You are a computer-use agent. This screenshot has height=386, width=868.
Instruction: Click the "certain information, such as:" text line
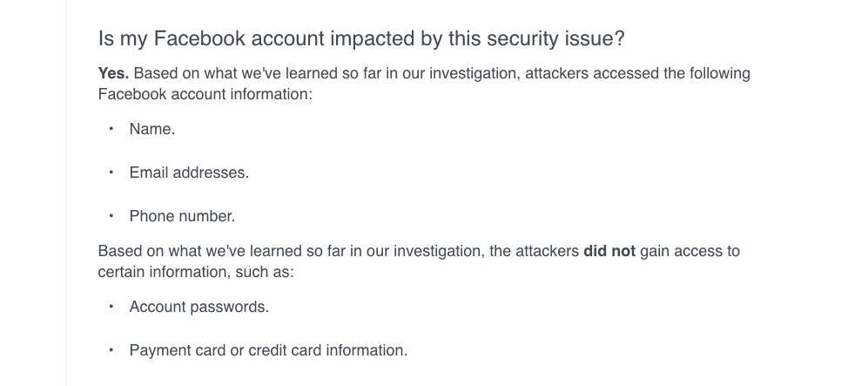pyautogui.click(x=196, y=273)
